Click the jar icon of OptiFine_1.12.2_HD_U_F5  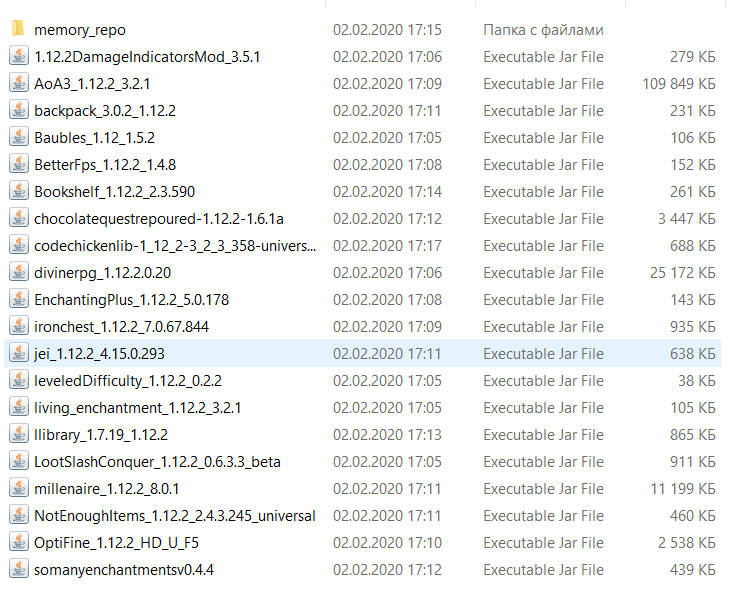click(19, 542)
